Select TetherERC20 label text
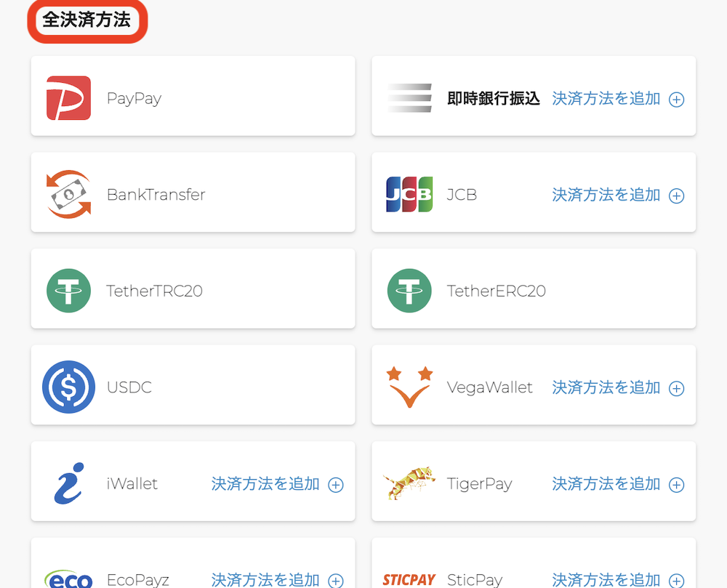 click(496, 291)
